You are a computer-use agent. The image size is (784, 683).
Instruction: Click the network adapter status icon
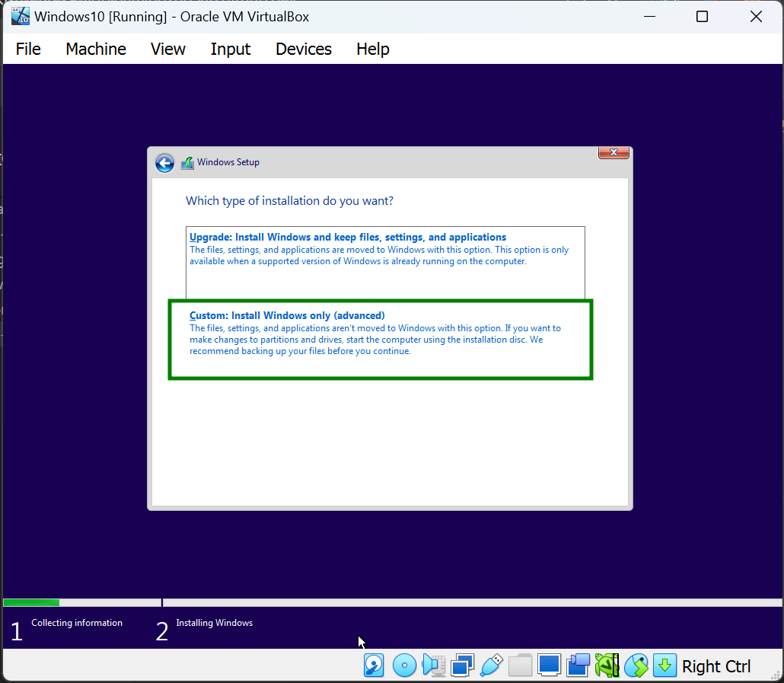[x=463, y=665]
